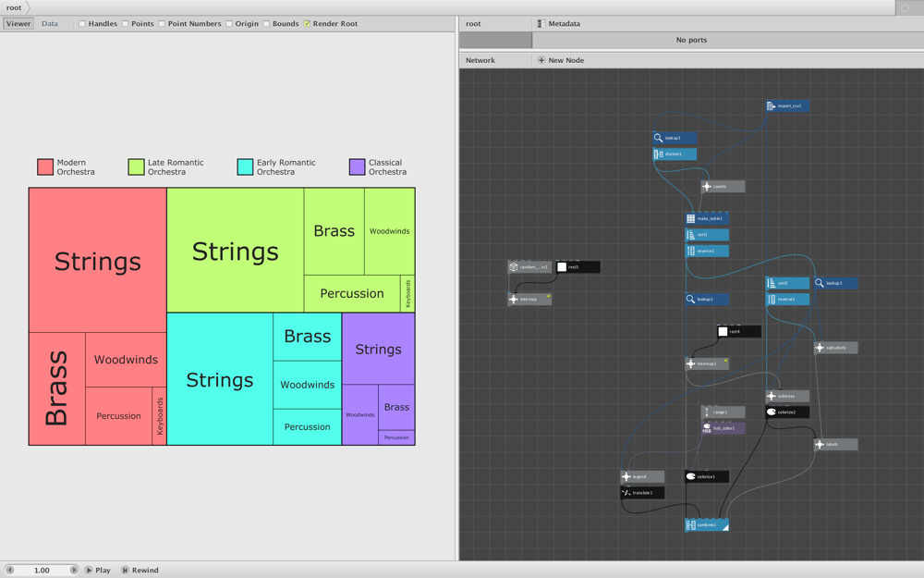Viewport: 924px width, 578px height.
Task: Select the colorize2 node
Action: coord(787,412)
